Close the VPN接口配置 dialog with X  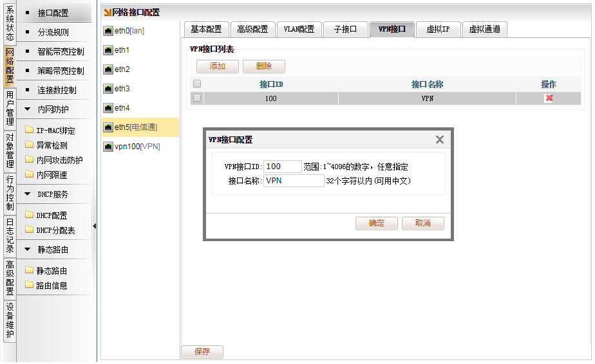pyautogui.click(x=440, y=140)
